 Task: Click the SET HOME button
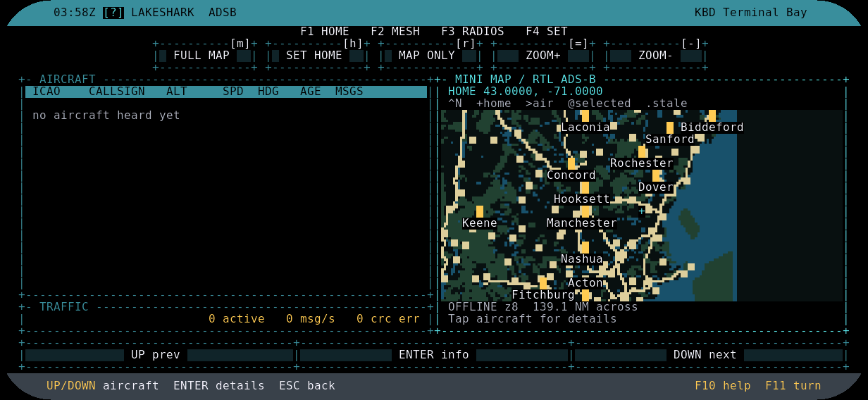[318, 56]
